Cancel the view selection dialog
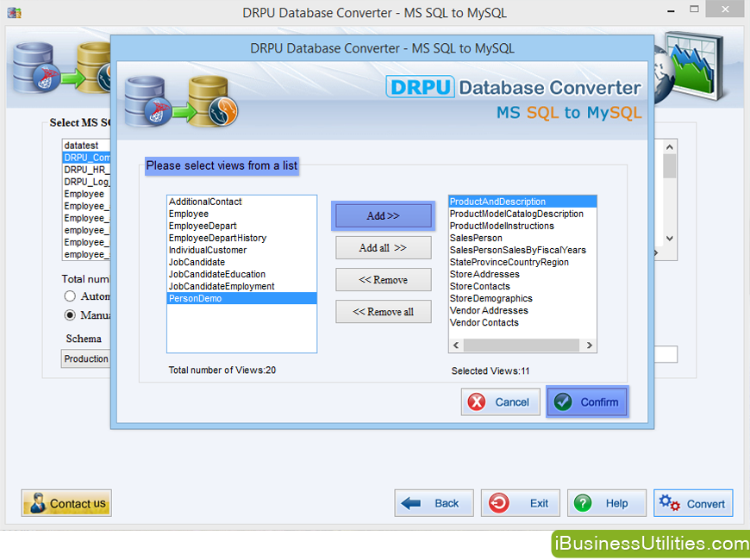Screen dimensions: 750x560 coord(500,402)
